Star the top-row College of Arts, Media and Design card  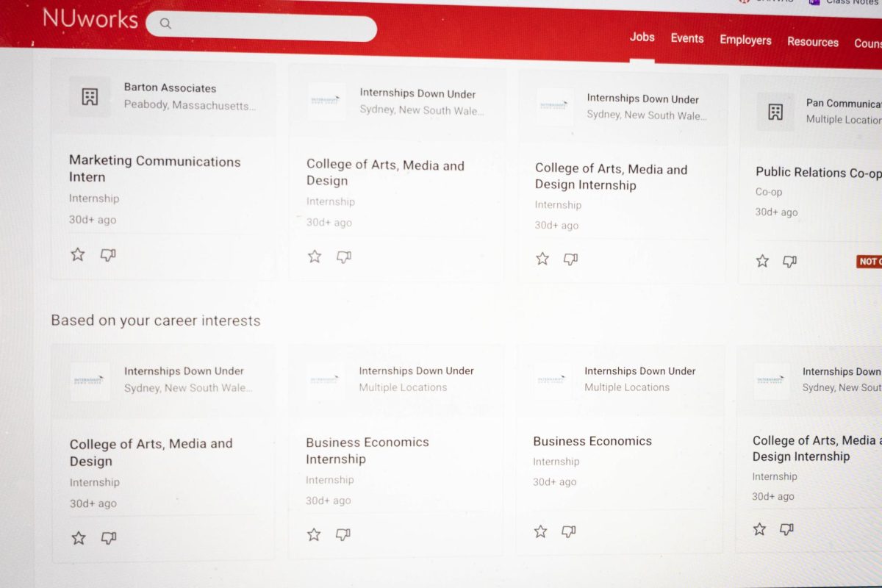tap(315, 256)
